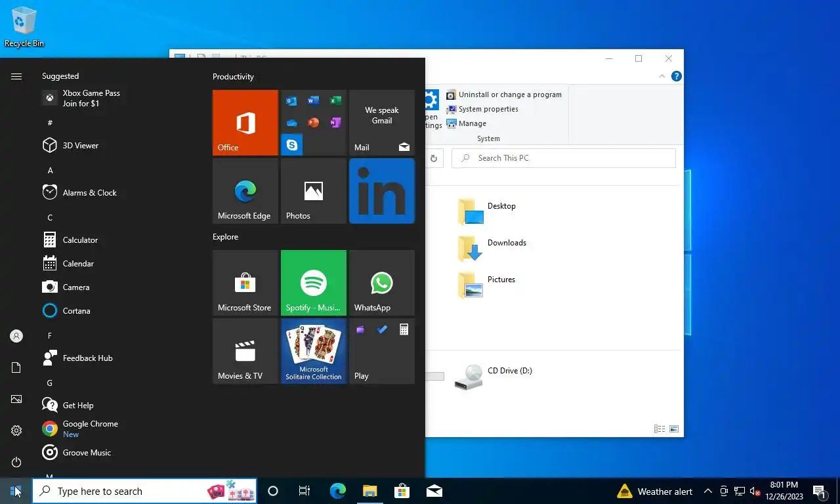Open Microsoft Store on taskbar
The height and width of the screenshot is (504, 840).
402,491
